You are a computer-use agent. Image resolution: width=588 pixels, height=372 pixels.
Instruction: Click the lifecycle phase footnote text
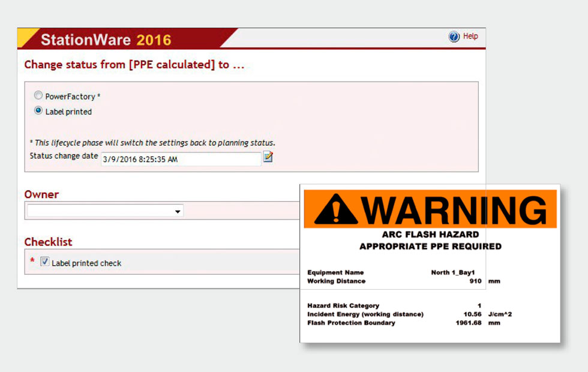pyautogui.click(x=152, y=143)
